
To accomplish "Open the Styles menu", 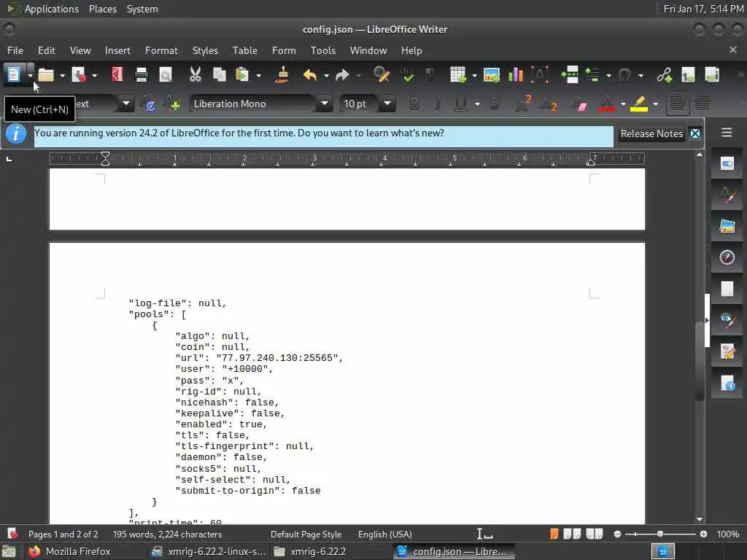I will [x=205, y=50].
